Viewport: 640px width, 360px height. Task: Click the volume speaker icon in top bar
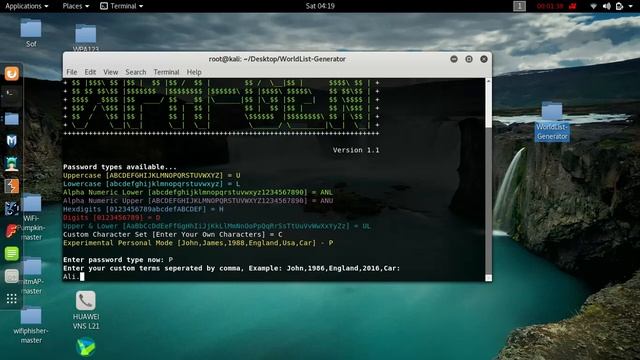coord(607,6)
